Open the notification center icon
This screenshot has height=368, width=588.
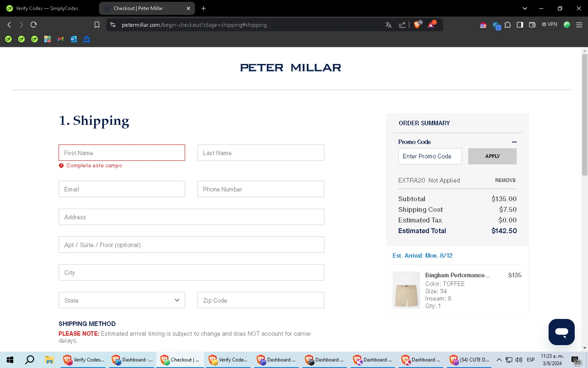576,360
